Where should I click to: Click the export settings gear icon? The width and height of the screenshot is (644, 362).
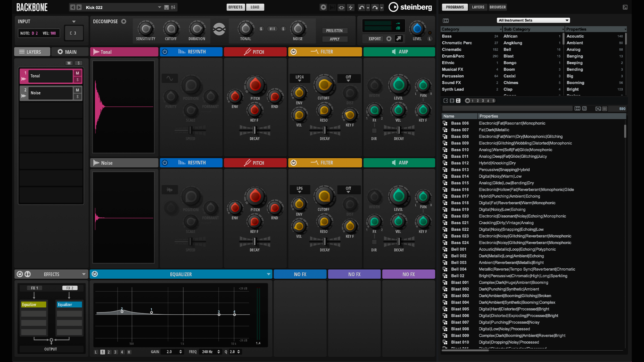[389, 39]
